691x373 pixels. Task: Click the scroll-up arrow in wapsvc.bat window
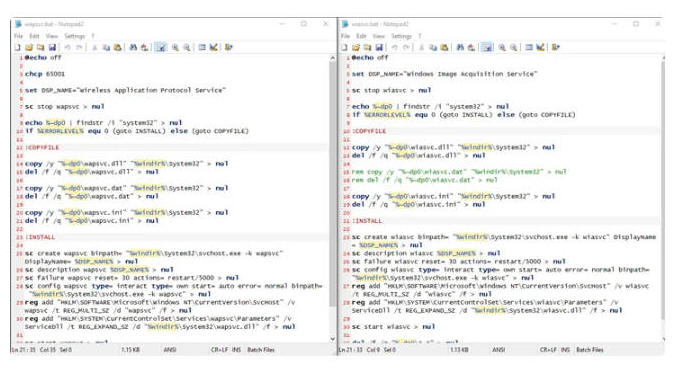(x=332, y=58)
